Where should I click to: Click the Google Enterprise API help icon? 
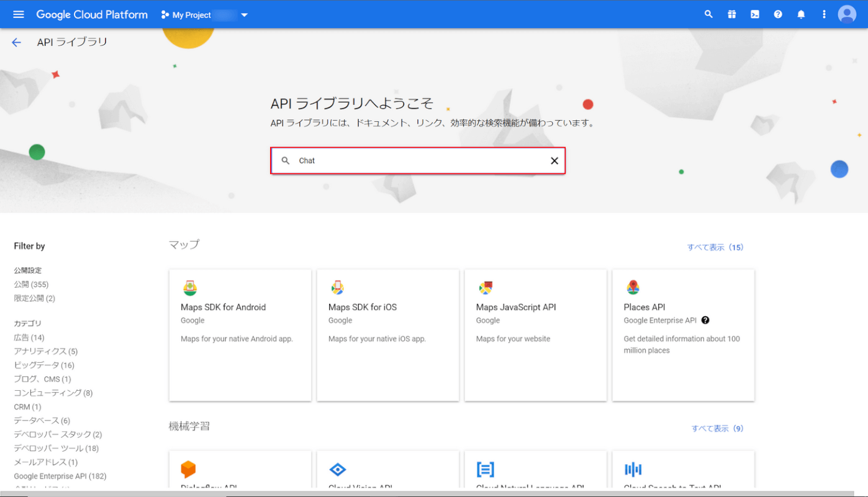[x=705, y=321]
